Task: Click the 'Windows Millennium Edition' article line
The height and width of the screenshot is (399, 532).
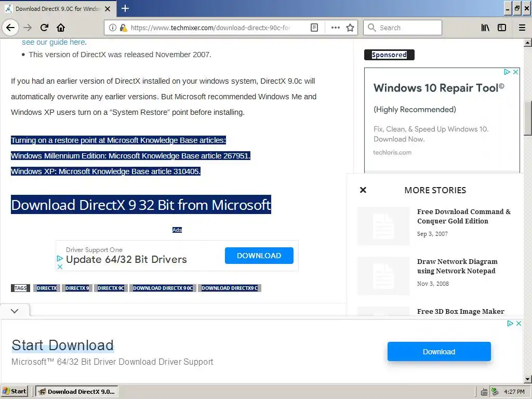Action: click(x=130, y=156)
